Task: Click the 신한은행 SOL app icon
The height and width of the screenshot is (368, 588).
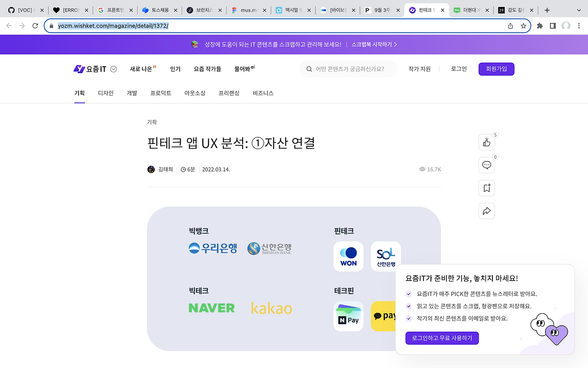Action: pyautogui.click(x=386, y=256)
